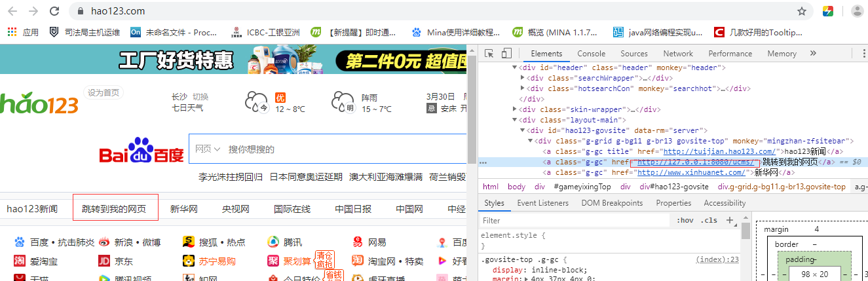Viewport: 868px width, 281px height.
Task: Open the 应用 apps shortcut in bookmarks bar
Action: pyautogui.click(x=23, y=32)
